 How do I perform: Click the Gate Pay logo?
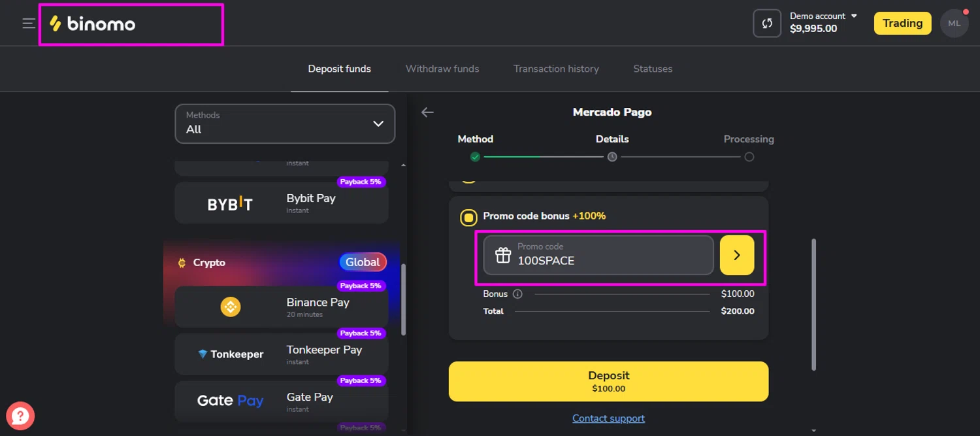tap(230, 401)
